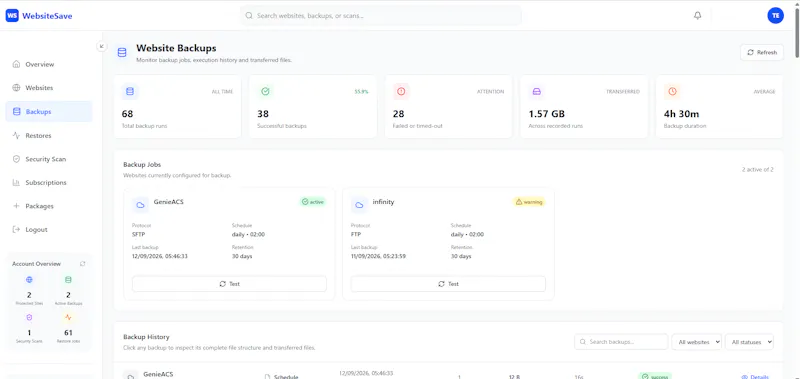The height and width of the screenshot is (379, 800).
Task: Click the Overview home icon
Action: (x=16, y=64)
